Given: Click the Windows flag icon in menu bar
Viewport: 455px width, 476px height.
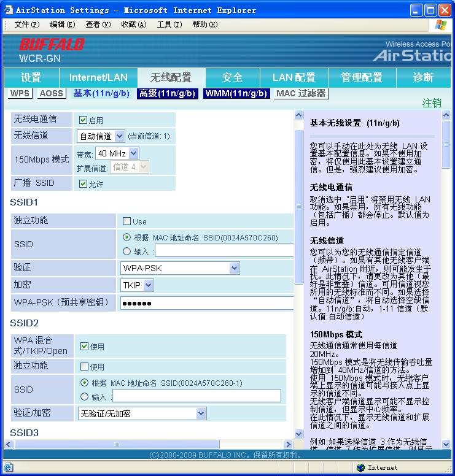Looking at the screenshot, I should 441,25.
